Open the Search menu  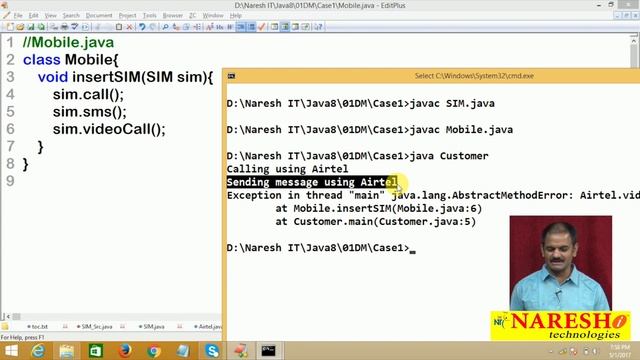coord(71,16)
